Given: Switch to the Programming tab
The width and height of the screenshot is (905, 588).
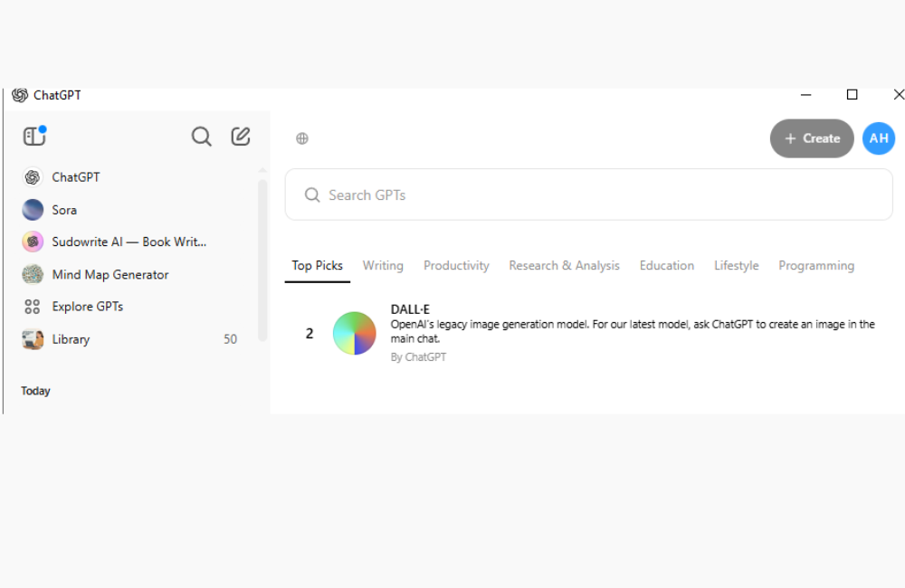Looking at the screenshot, I should click(x=816, y=265).
